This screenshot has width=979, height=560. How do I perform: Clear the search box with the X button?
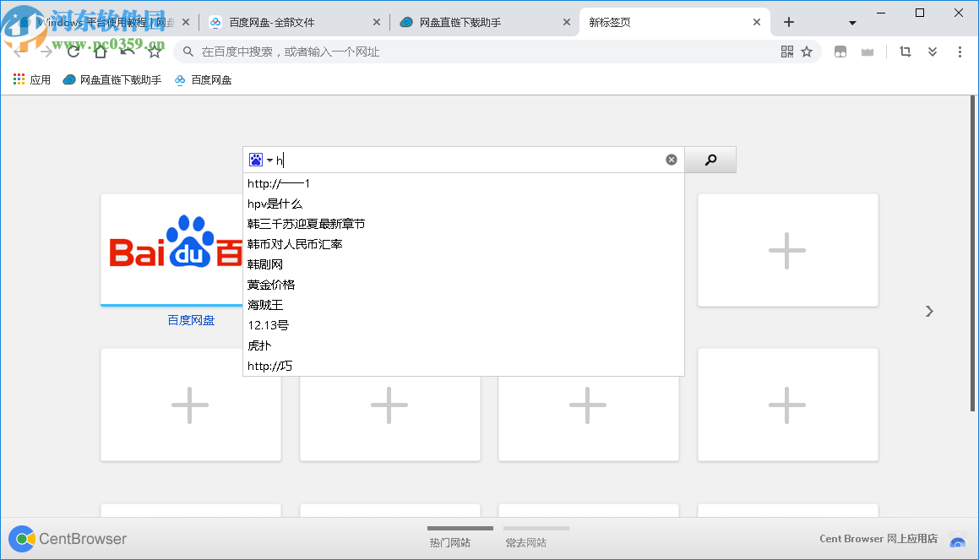(x=671, y=159)
